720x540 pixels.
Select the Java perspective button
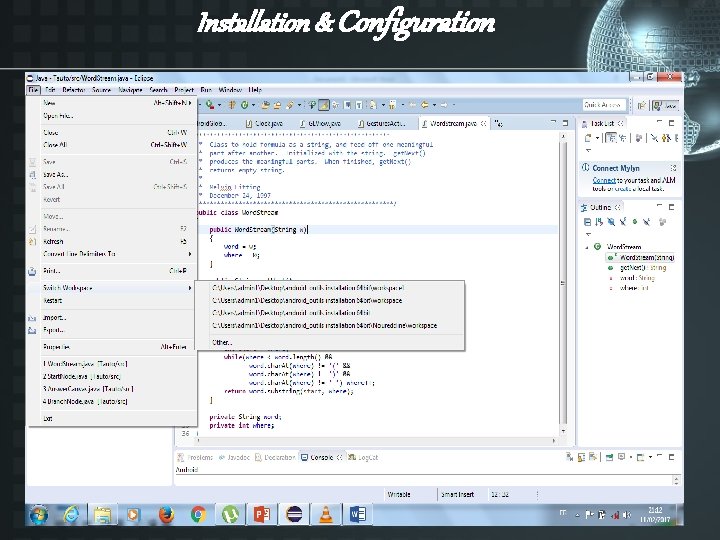pyautogui.click(x=666, y=106)
